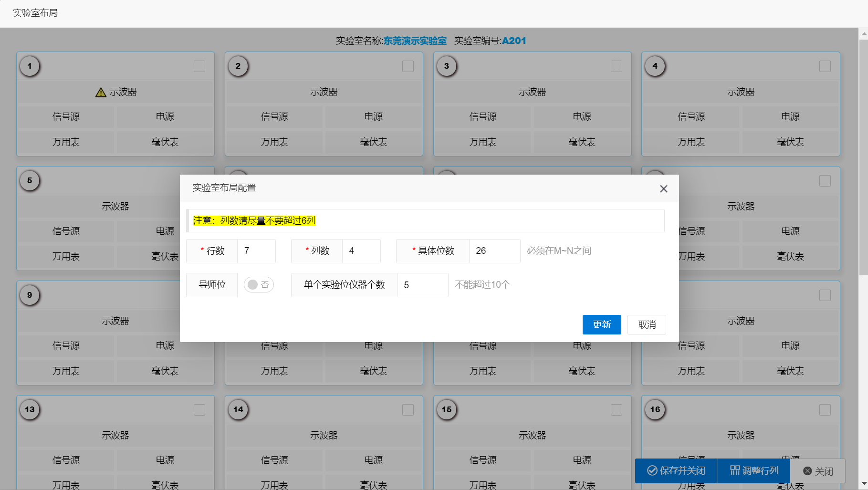This screenshot has height=490, width=868.
Task: Click the X icon on the 关闭 button
Action: (807, 471)
